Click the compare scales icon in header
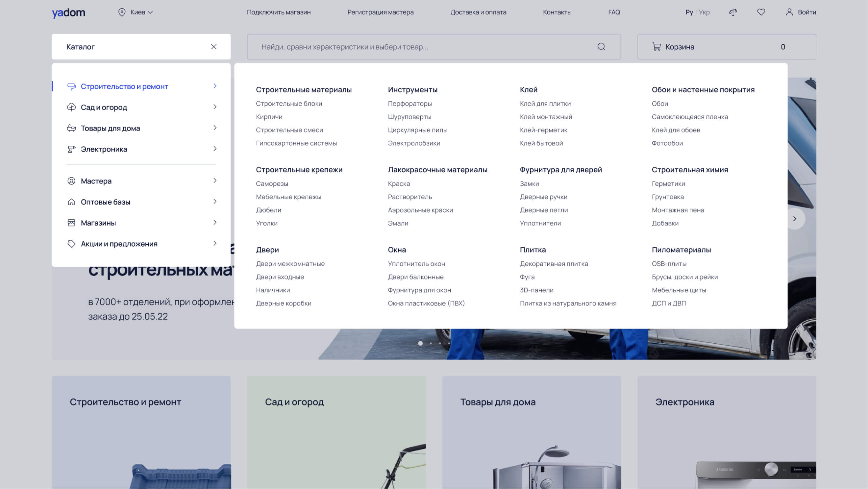The image size is (868, 489). [x=733, y=12]
